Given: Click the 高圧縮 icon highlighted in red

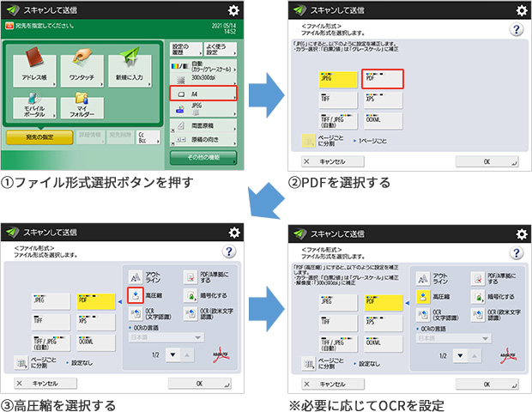Looking at the screenshot, I should 134,296.
